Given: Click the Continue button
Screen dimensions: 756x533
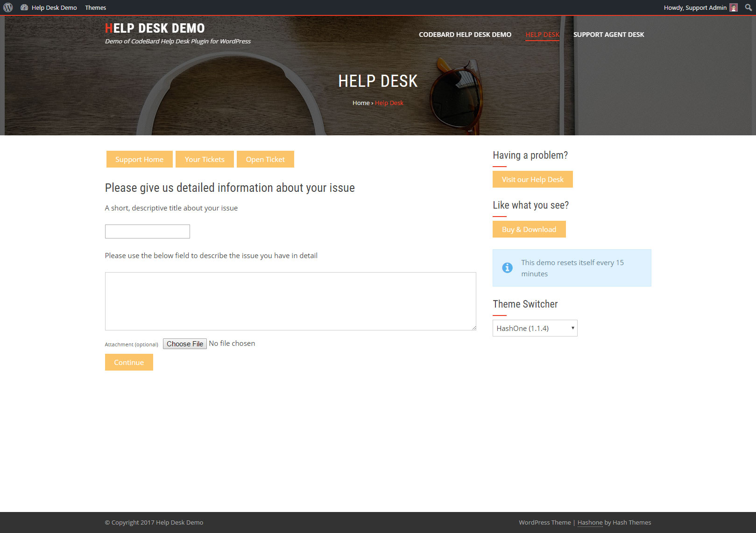Looking at the screenshot, I should [x=129, y=362].
